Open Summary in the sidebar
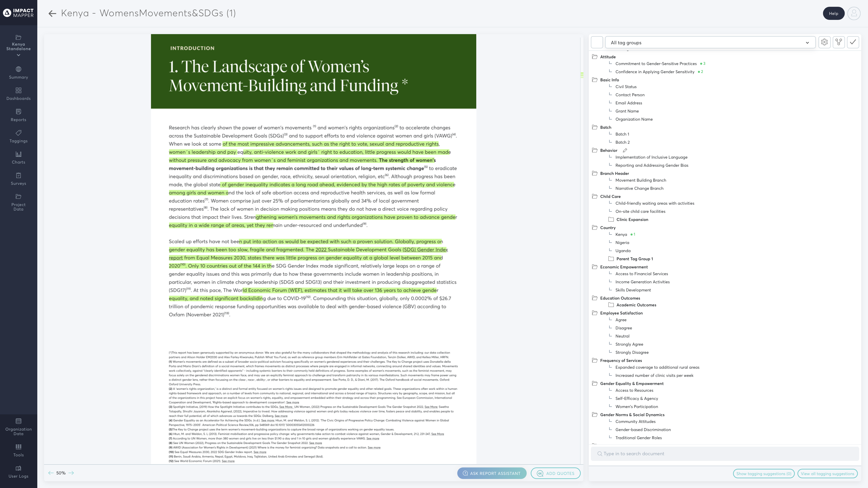 pyautogui.click(x=19, y=73)
